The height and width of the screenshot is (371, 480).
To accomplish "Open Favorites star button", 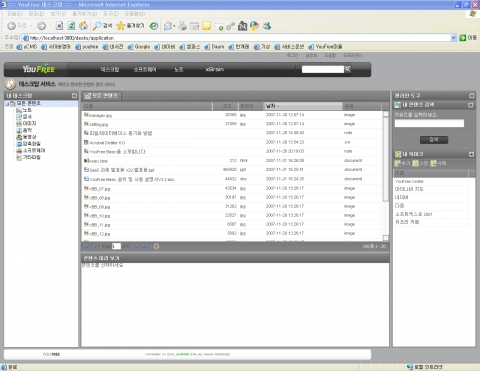I will (x=130, y=26).
